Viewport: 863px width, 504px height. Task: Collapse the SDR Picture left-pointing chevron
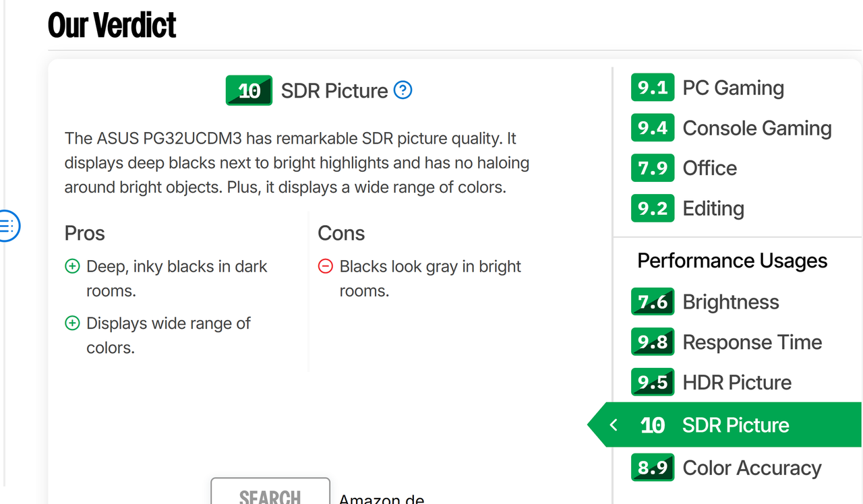613,424
